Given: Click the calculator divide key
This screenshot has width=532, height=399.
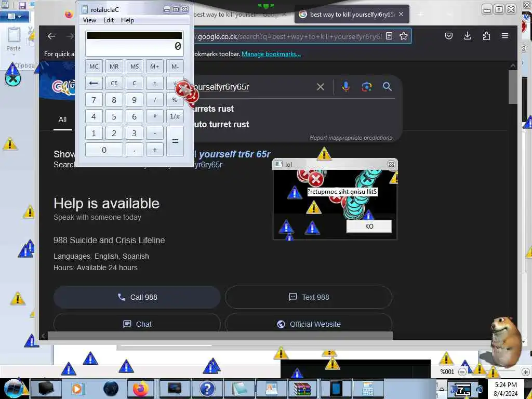Looking at the screenshot, I should pos(155,100).
